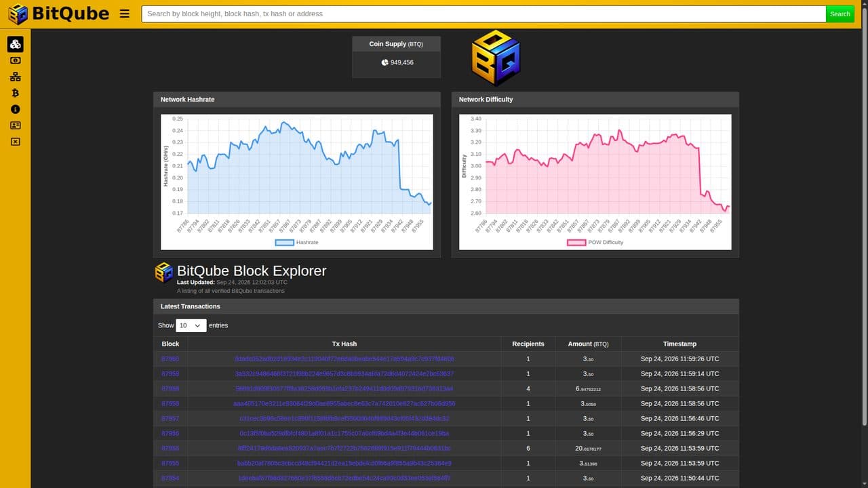Click the Tx Hash column header
868x488 pixels.
tap(344, 344)
